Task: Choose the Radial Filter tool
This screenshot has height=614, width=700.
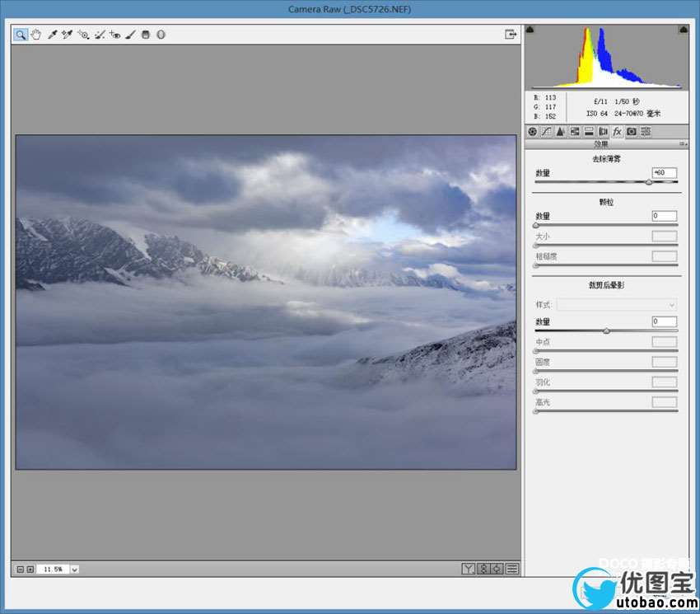Action: point(161,35)
